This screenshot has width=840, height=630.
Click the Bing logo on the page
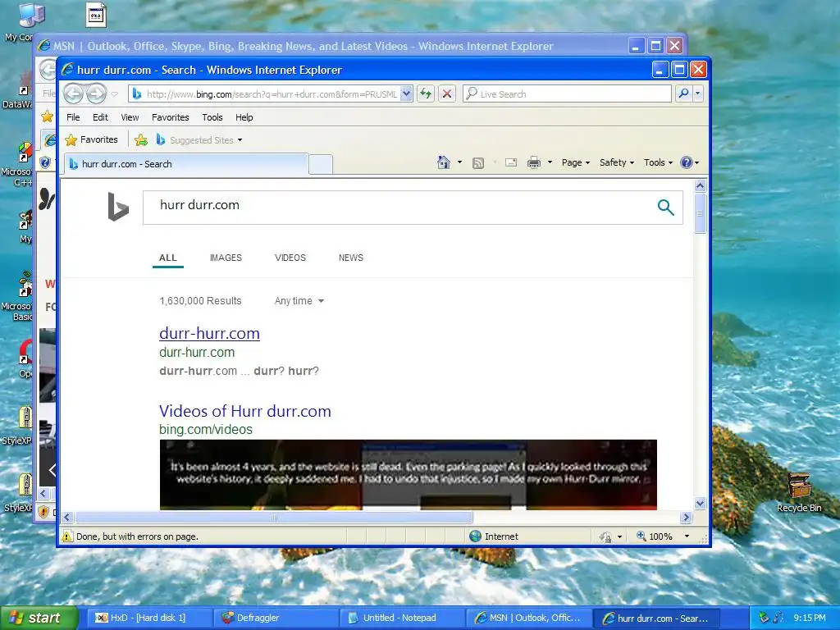118,206
